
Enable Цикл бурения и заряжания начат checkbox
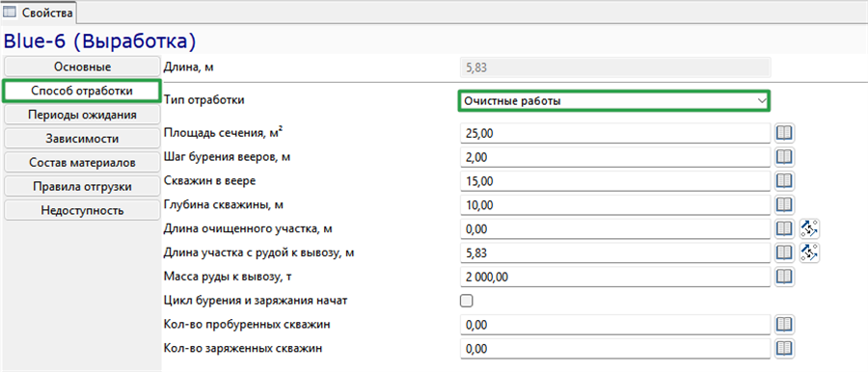[467, 301]
